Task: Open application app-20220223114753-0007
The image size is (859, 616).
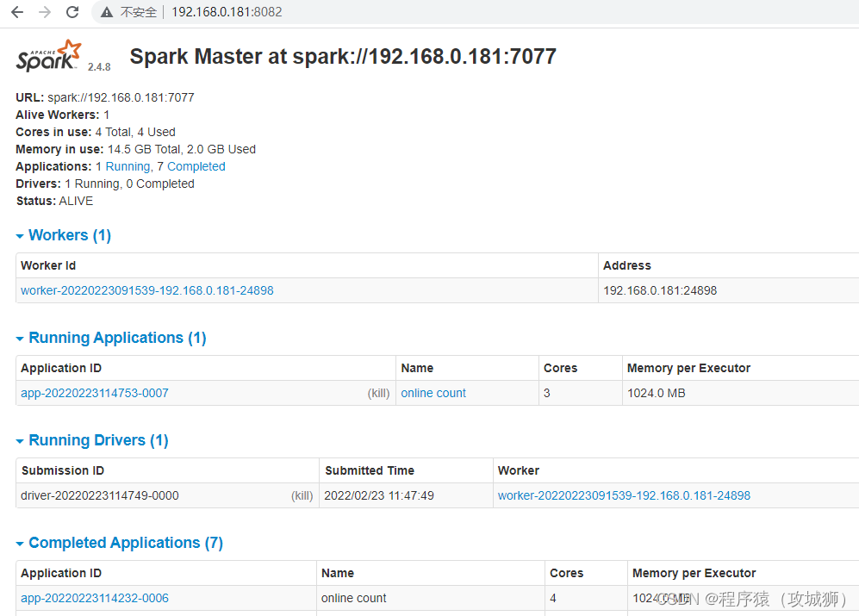Action: point(94,393)
